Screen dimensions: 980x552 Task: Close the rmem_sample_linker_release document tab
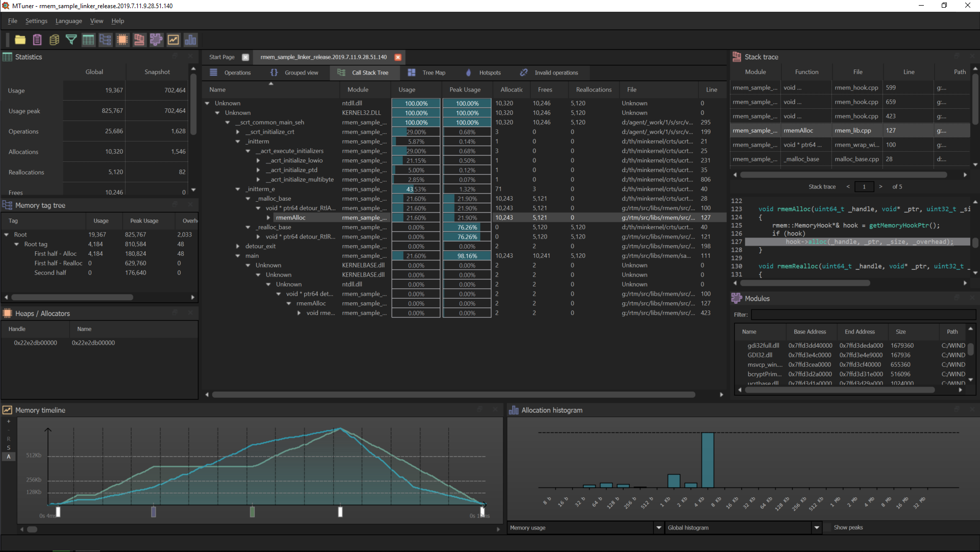click(x=398, y=57)
